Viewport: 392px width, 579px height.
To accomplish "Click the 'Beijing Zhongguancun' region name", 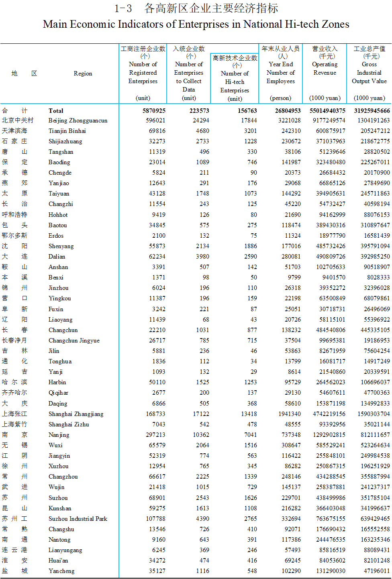I will pos(78,120).
